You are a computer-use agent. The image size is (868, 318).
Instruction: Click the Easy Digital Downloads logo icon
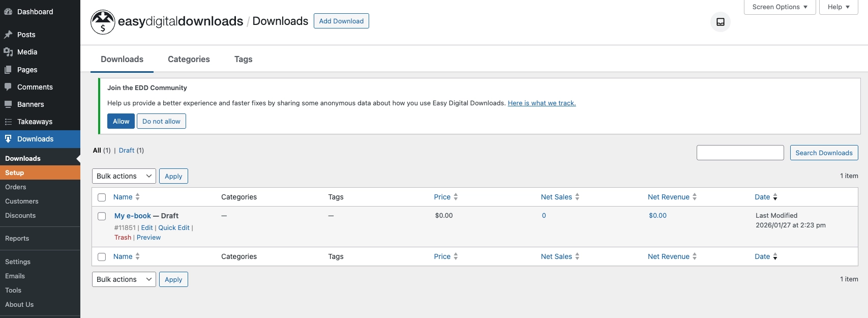(x=103, y=22)
